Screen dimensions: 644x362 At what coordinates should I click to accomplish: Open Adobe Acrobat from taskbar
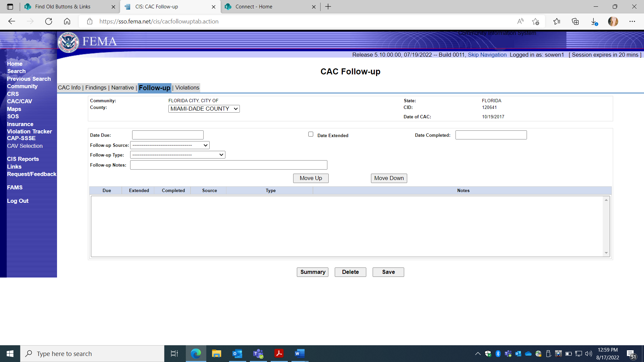pyautogui.click(x=279, y=354)
